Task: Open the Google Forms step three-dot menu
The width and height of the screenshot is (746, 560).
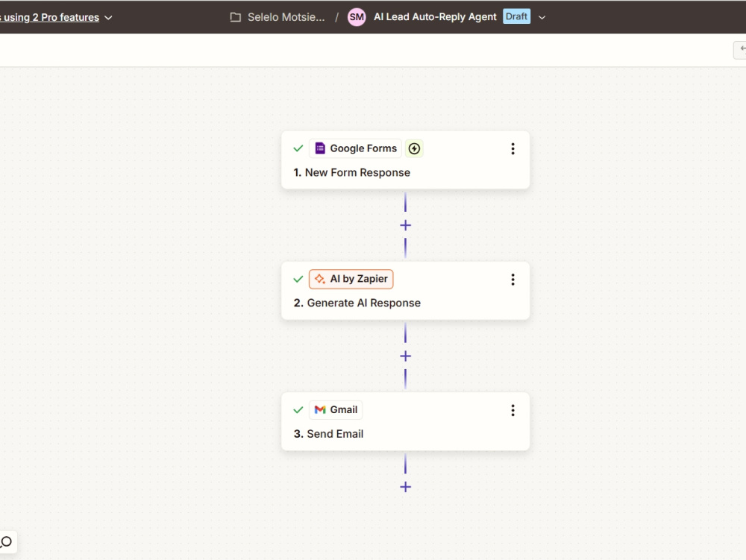Action: pyautogui.click(x=513, y=149)
